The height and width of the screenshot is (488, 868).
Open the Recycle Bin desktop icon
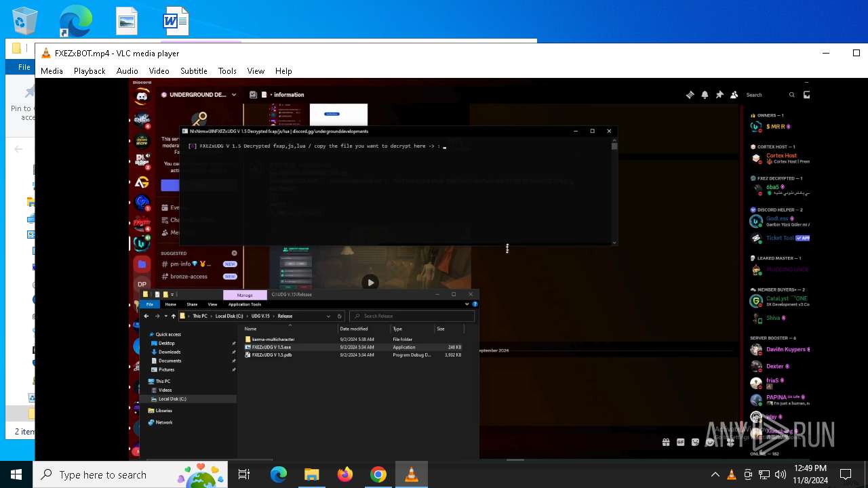tap(25, 20)
